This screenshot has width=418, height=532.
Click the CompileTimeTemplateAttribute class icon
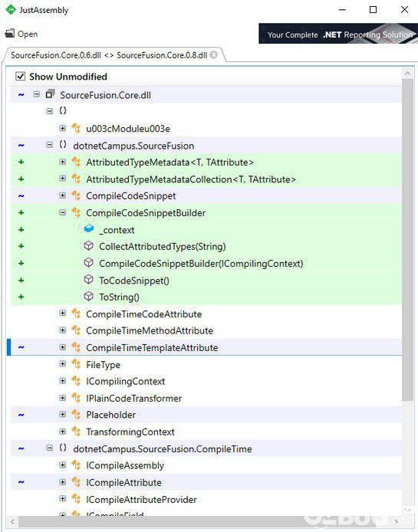(76, 347)
